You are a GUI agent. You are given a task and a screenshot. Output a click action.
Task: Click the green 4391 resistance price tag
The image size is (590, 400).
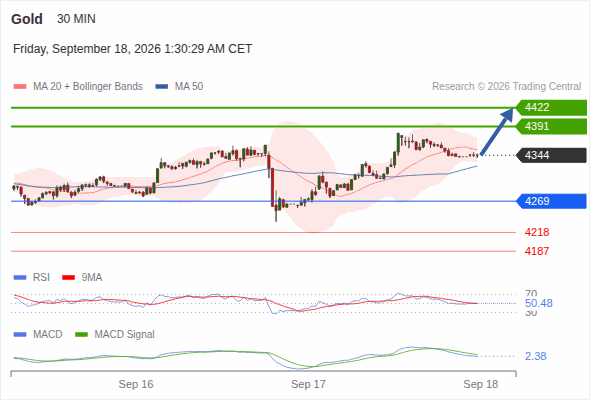(551, 126)
